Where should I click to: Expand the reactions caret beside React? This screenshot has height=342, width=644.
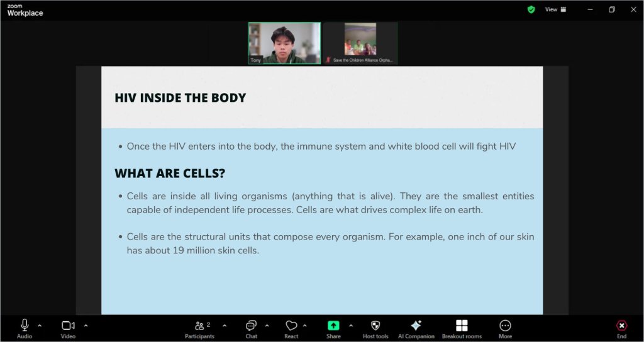[x=305, y=326]
